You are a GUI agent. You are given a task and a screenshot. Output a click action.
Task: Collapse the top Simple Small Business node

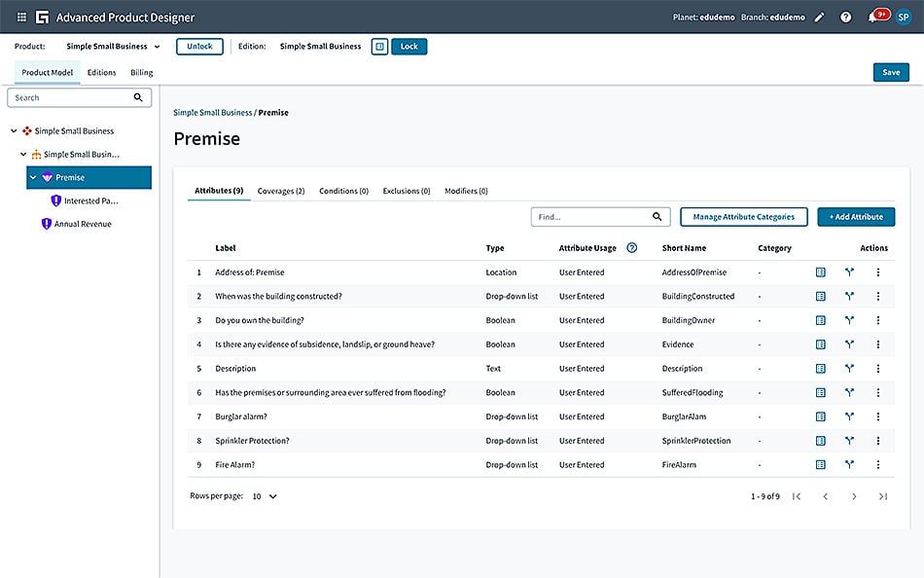[x=14, y=131]
